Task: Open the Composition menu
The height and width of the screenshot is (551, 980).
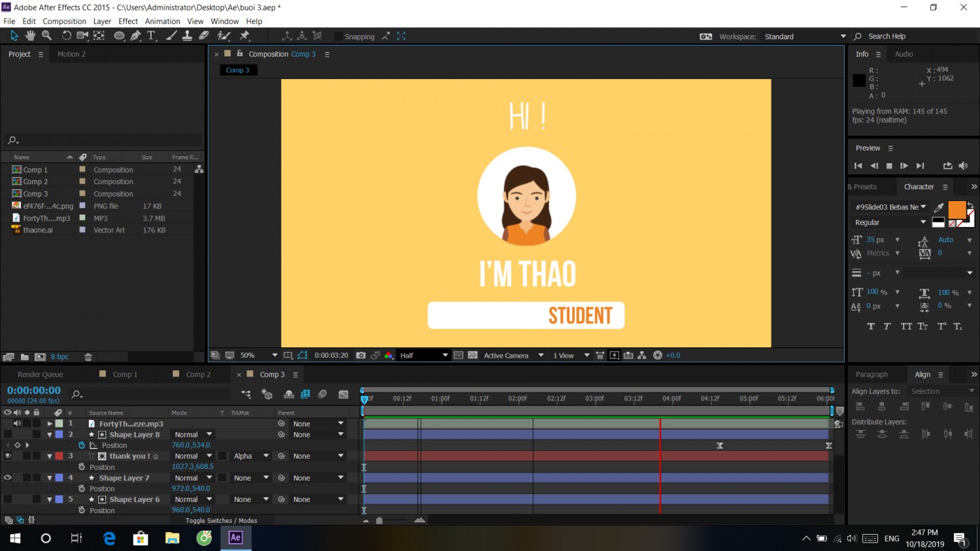Action: [x=65, y=22]
